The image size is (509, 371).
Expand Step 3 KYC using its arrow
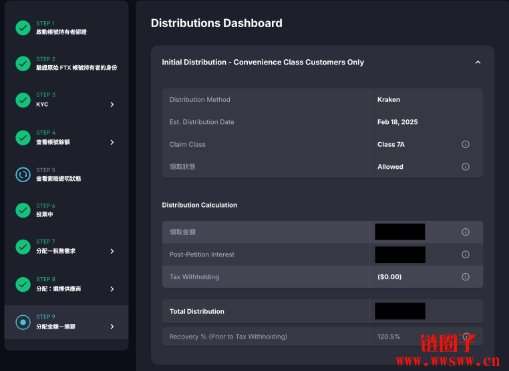pos(112,104)
